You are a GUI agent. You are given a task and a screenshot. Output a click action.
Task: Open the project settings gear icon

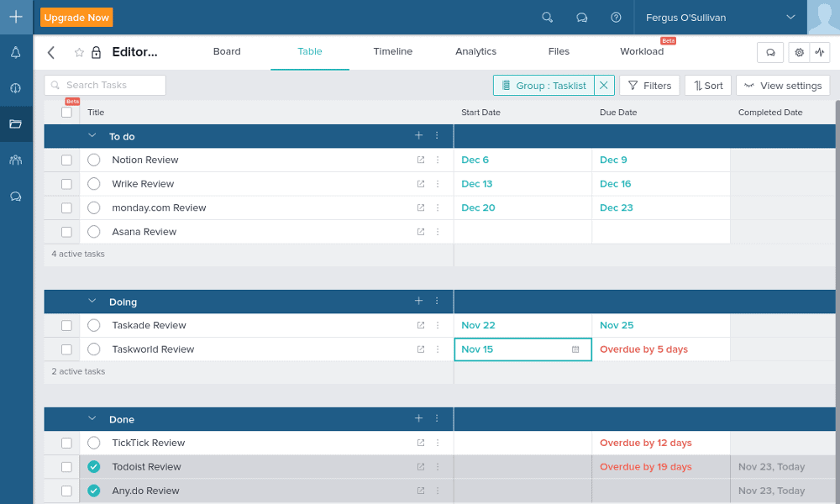[x=799, y=52]
